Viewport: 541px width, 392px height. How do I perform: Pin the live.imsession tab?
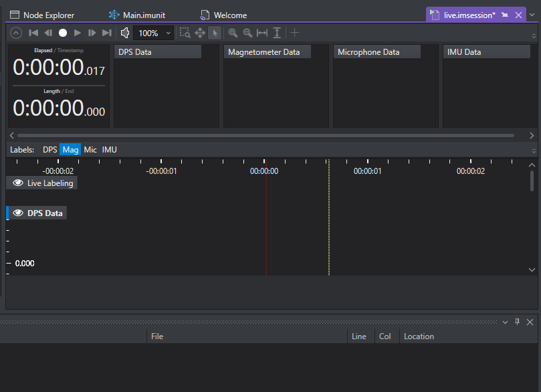(x=505, y=15)
